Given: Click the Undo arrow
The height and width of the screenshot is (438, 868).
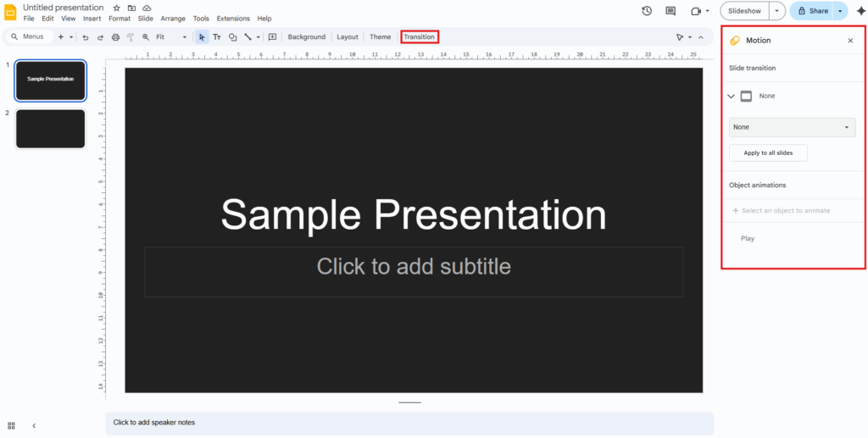Looking at the screenshot, I should click(x=86, y=37).
